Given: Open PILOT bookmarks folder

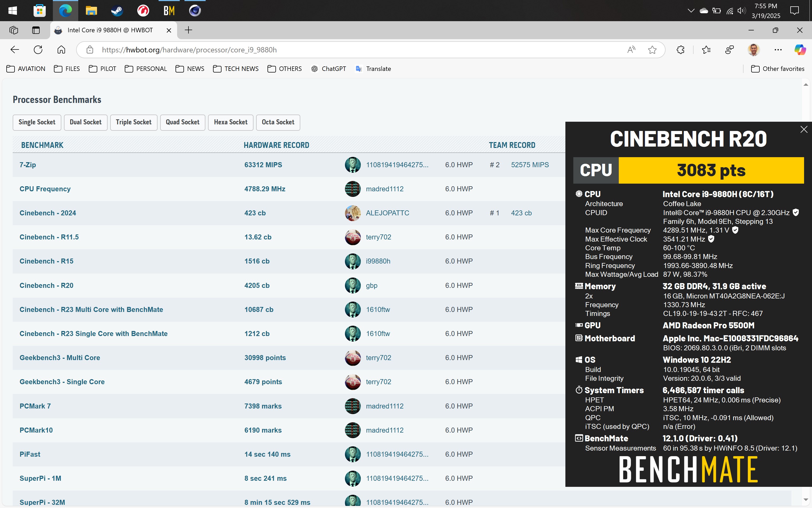Looking at the screenshot, I should [x=102, y=69].
